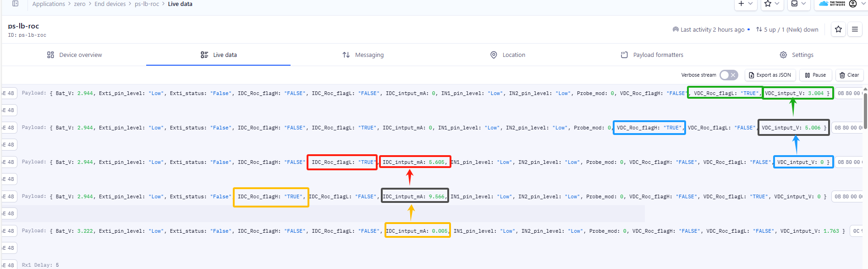Viewport: 868px width, 269px height.
Task: Navigate to End devices breadcrumb
Action: pos(110,4)
